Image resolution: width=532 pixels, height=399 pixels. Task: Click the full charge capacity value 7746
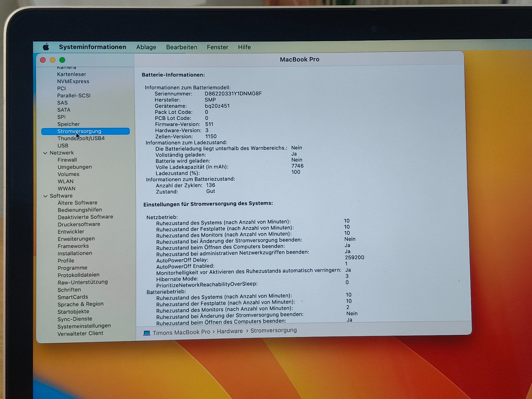(x=297, y=166)
